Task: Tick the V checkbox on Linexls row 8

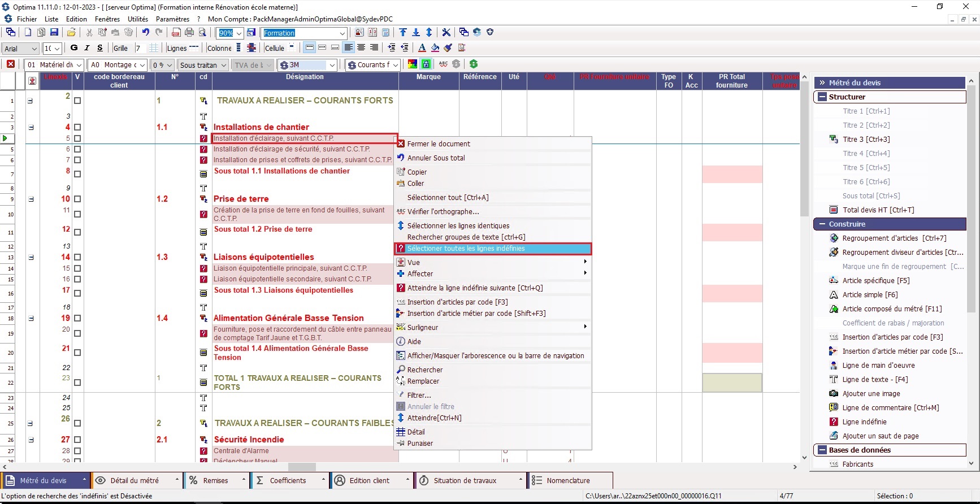Action: coord(77,174)
